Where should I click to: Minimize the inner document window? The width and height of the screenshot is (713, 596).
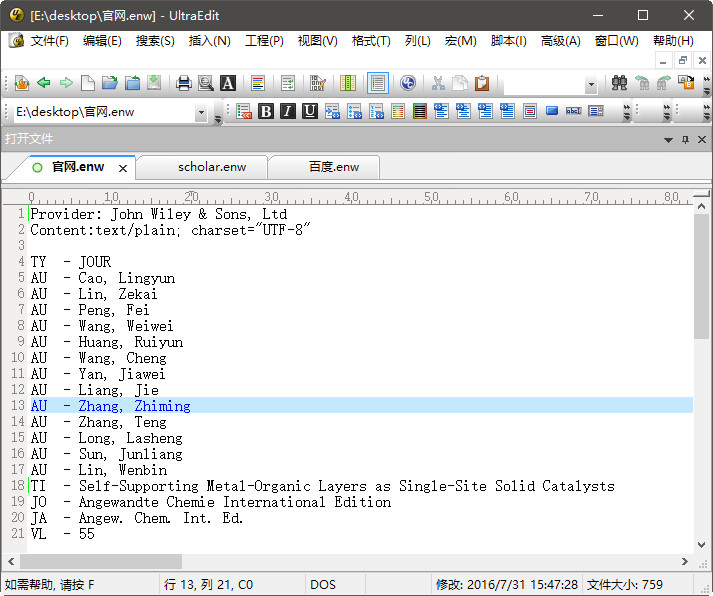point(663,60)
